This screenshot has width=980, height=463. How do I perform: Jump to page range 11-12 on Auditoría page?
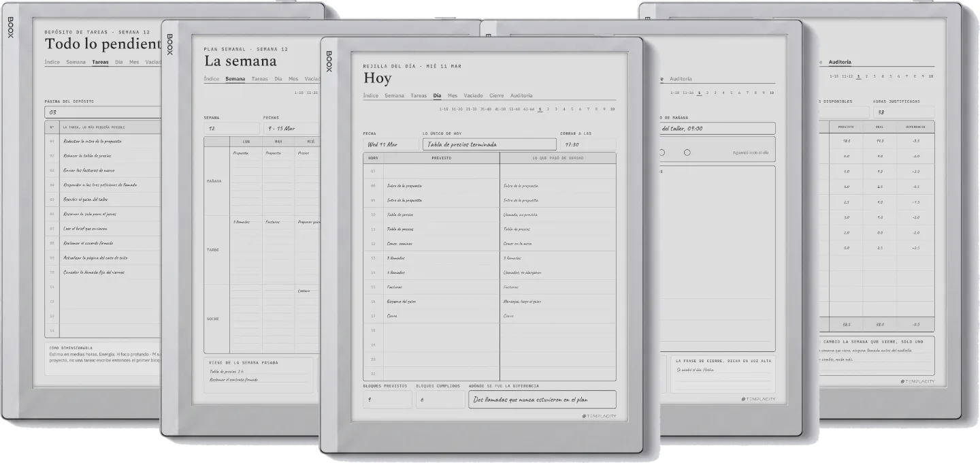tap(847, 76)
